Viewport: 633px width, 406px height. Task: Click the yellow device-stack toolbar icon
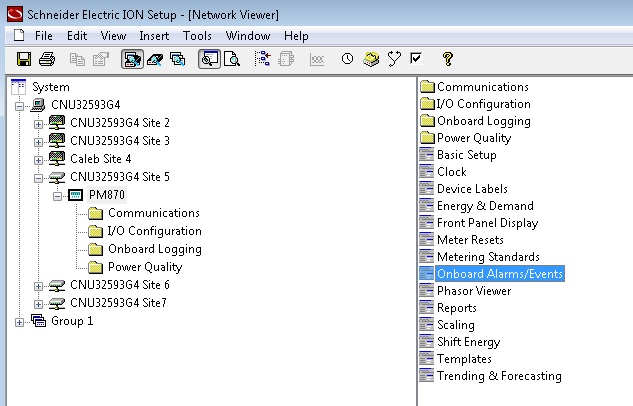point(371,59)
